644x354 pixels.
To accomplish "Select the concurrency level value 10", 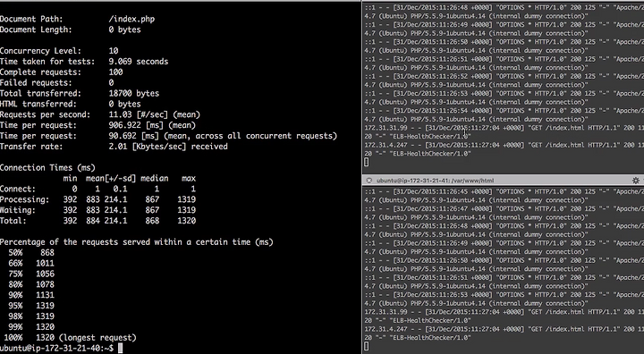I will coord(114,51).
